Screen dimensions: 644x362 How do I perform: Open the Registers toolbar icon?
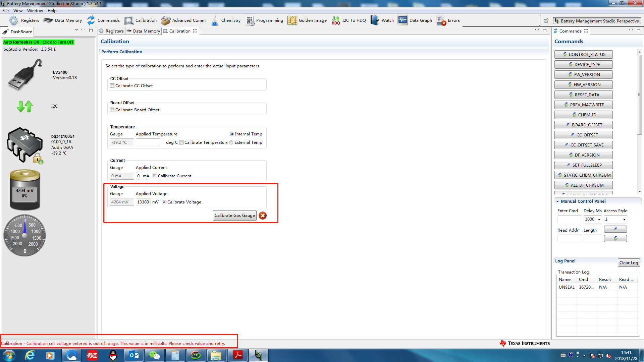click(14, 20)
